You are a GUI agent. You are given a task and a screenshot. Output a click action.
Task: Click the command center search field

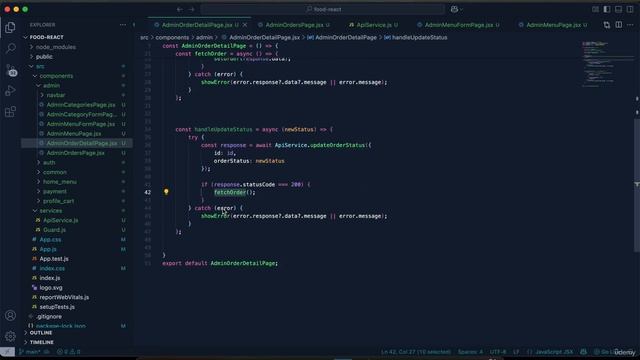click(322, 9)
